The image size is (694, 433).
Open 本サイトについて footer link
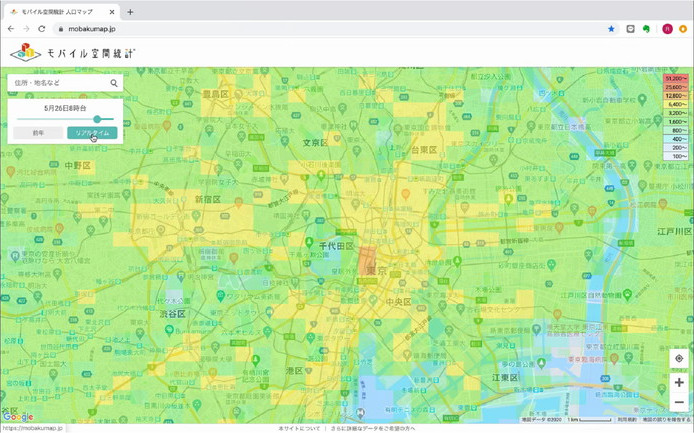pos(299,429)
